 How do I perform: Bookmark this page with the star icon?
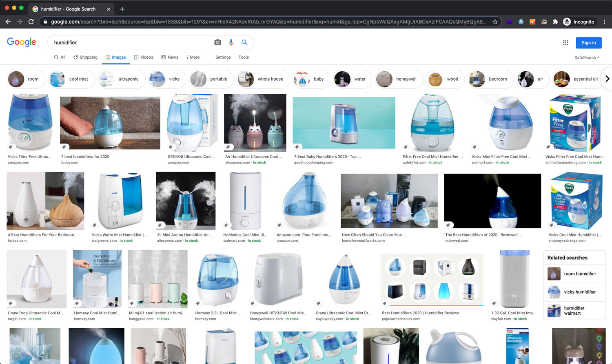(x=495, y=22)
